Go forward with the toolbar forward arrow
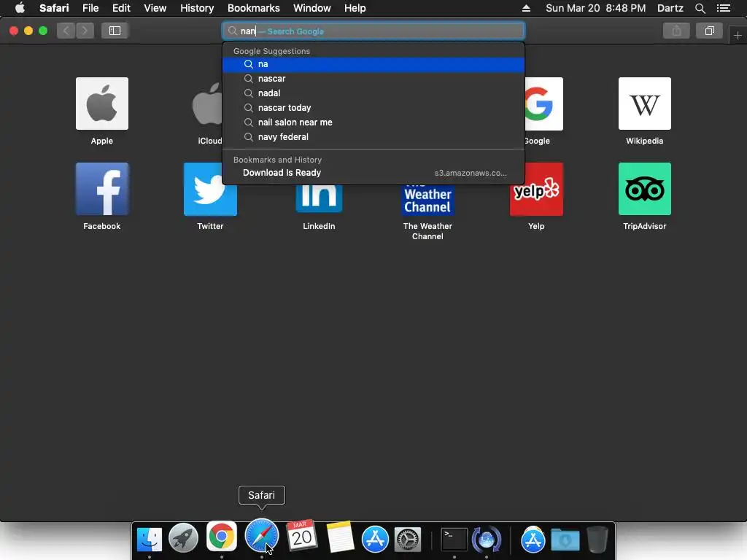The image size is (747, 560). click(x=85, y=31)
